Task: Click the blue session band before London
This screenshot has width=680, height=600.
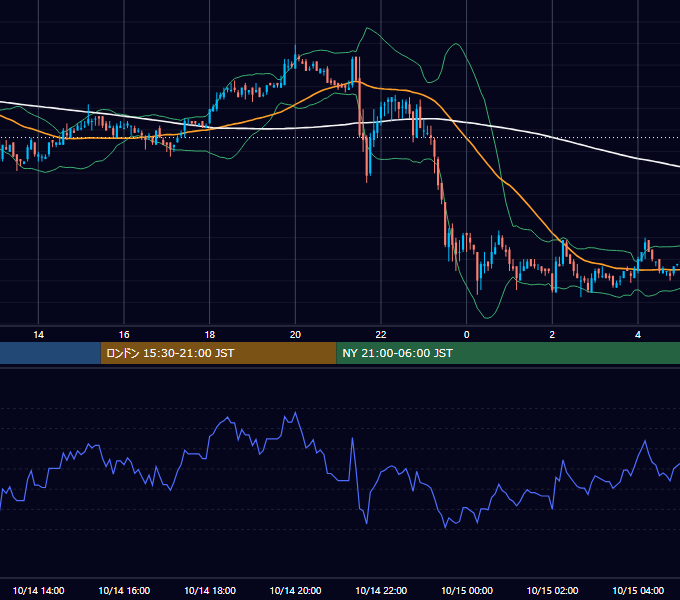Action: point(50,353)
